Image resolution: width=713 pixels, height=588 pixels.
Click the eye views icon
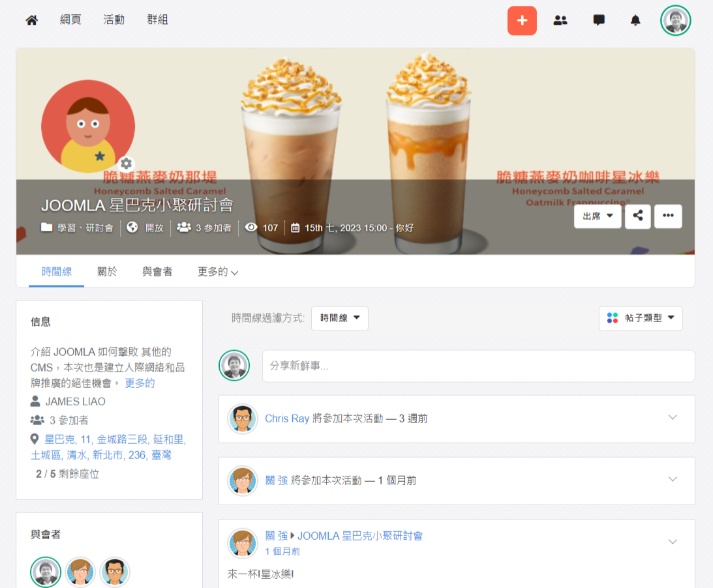point(251,228)
